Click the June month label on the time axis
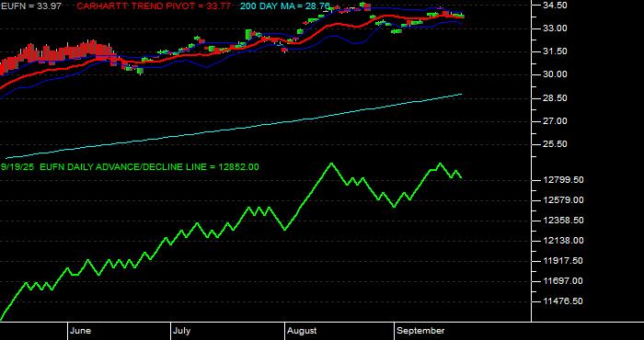 (81, 331)
